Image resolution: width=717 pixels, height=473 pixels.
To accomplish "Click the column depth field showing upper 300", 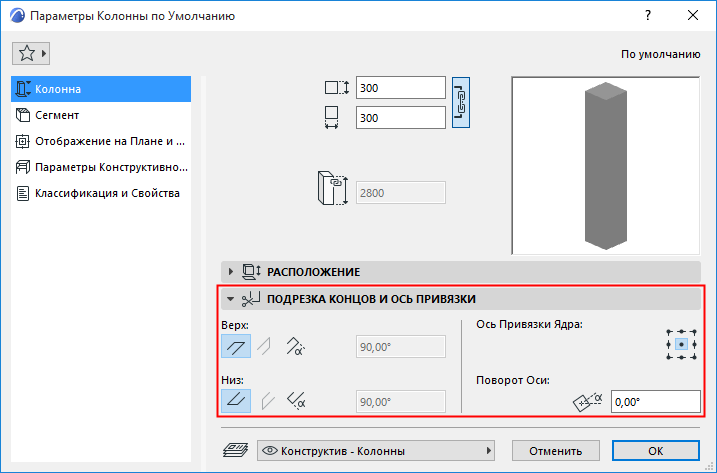I will 401,88.
